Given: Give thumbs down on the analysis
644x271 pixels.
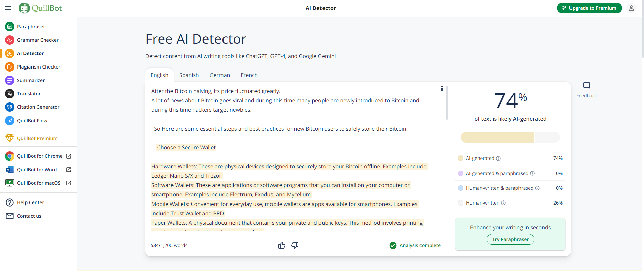Looking at the screenshot, I should tap(295, 245).
